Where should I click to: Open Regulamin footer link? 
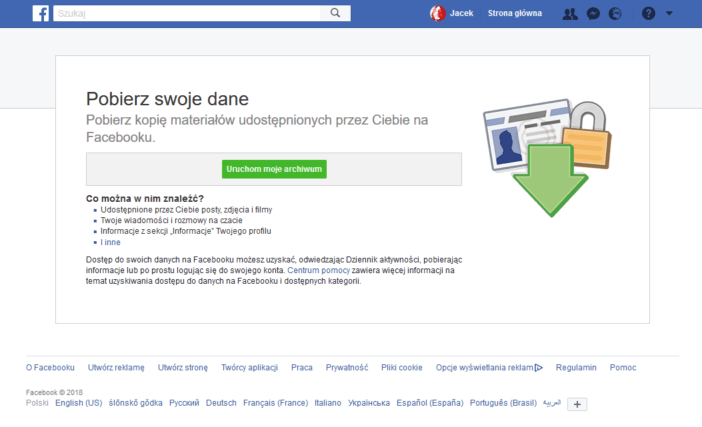(576, 367)
